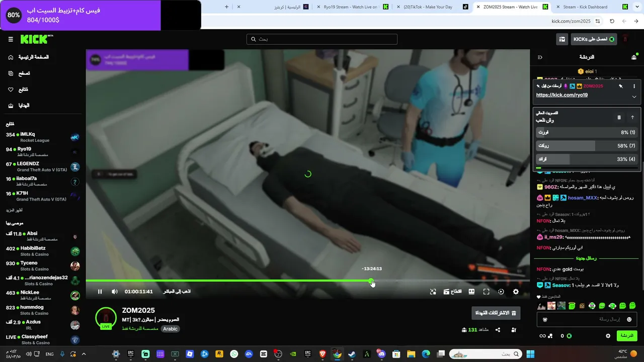
Task: Open ZOM2025 channel avatar
Action: [106, 318]
